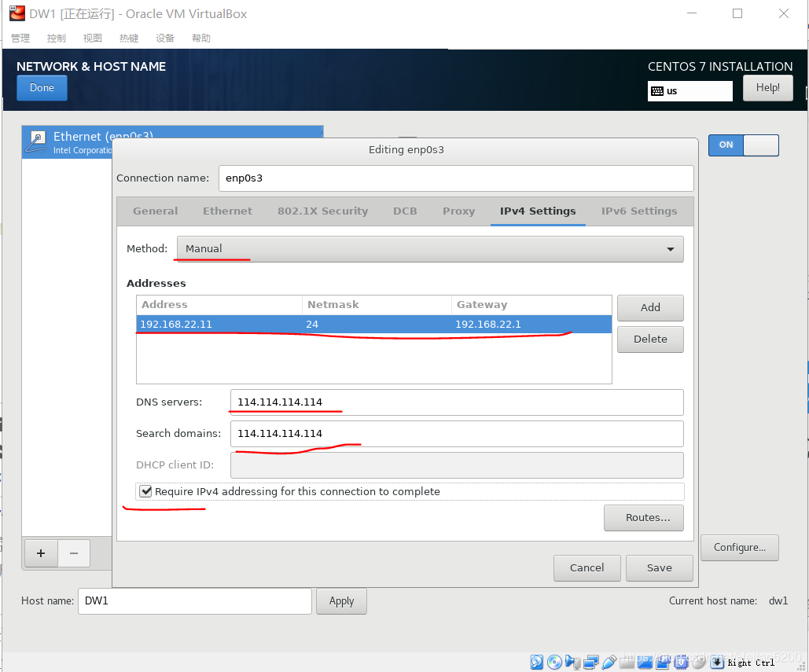Click the Done button
Image resolution: width=809 pixels, height=672 pixels.
[42, 88]
